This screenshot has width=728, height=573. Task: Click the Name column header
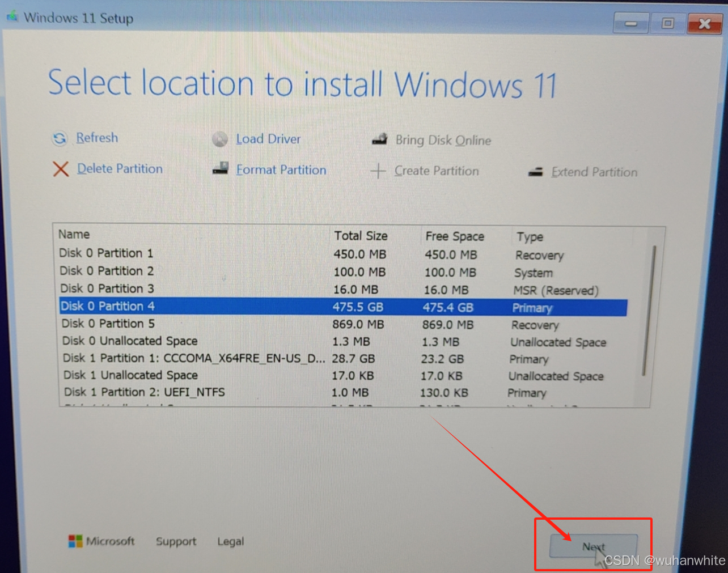tap(73, 234)
